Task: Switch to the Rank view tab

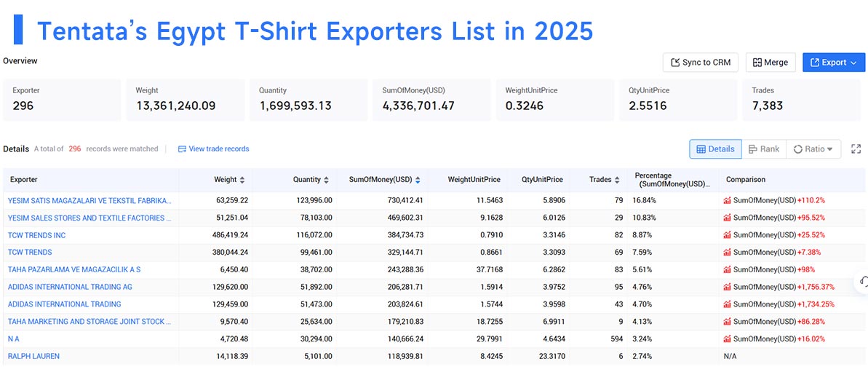Action: pos(764,149)
